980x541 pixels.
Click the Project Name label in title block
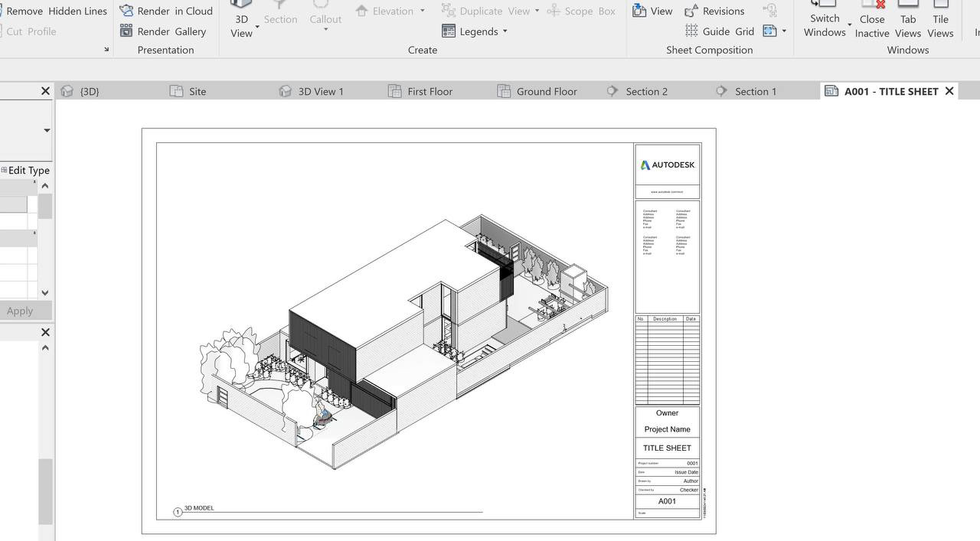(x=667, y=429)
